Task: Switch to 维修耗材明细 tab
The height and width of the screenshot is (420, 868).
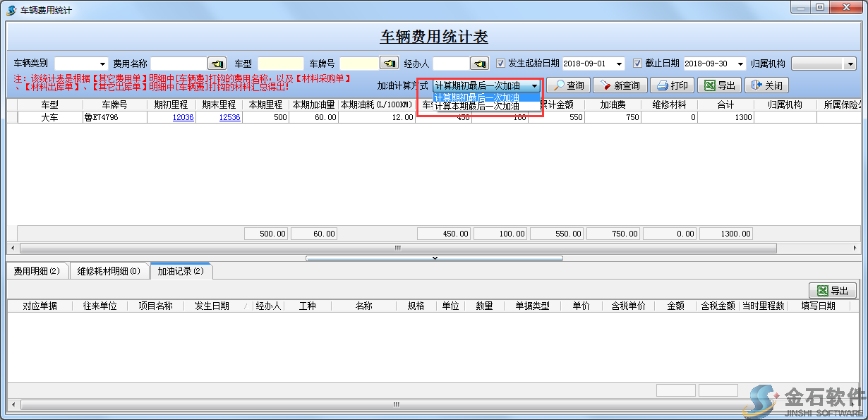Action: 109,271
